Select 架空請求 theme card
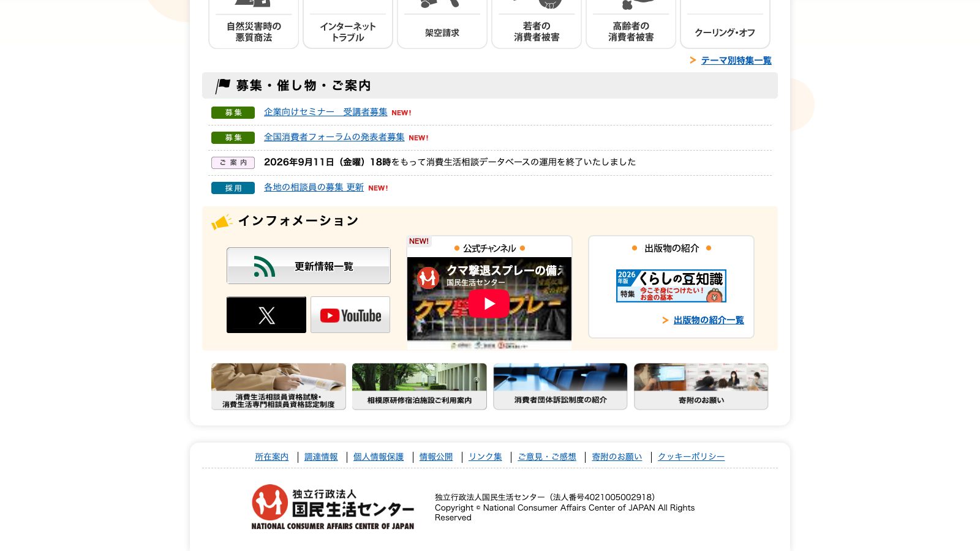The image size is (980, 551). point(442,24)
